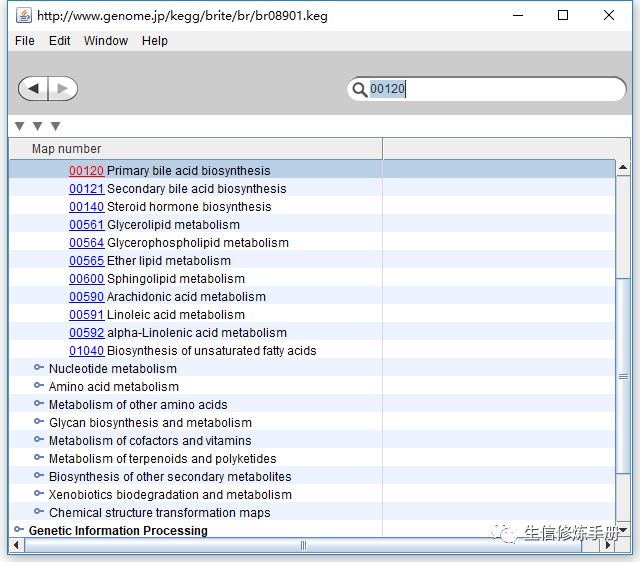The width and height of the screenshot is (640, 562).
Task: Click the Map number column header
Action: pyautogui.click(x=196, y=149)
